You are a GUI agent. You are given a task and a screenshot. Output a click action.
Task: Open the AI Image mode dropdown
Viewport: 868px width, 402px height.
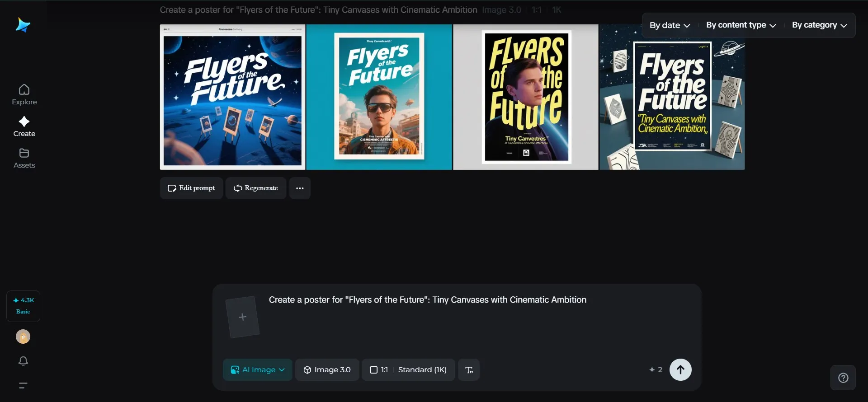coord(258,370)
